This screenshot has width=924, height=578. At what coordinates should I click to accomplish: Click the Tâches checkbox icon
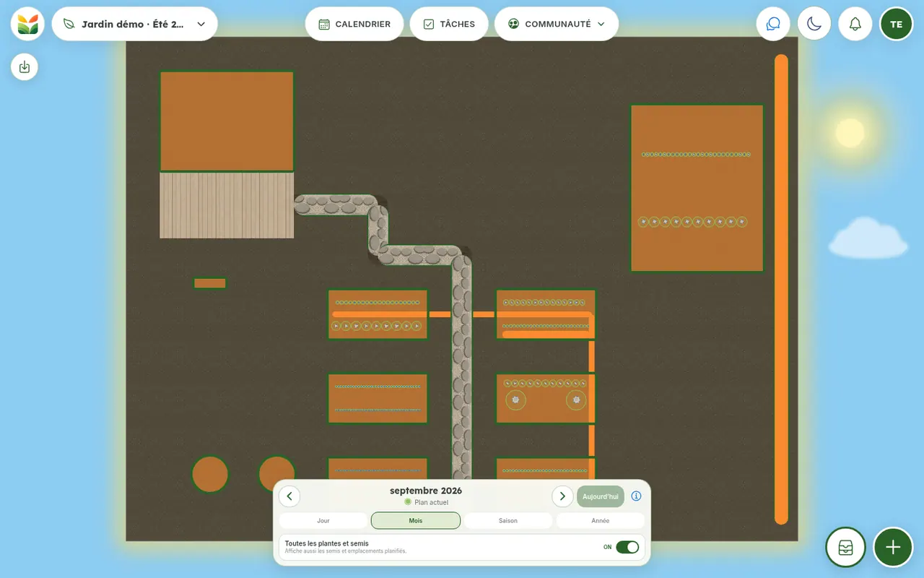(x=429, y=24)
